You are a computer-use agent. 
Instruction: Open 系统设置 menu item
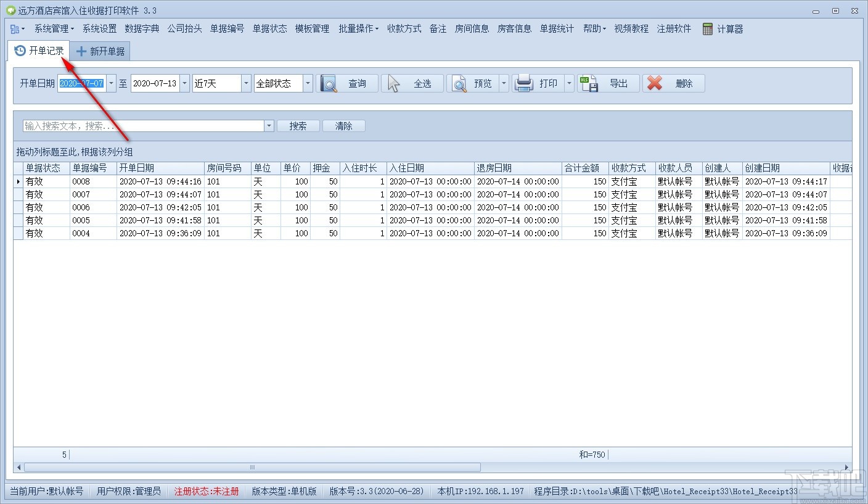(x=100, y=29)
